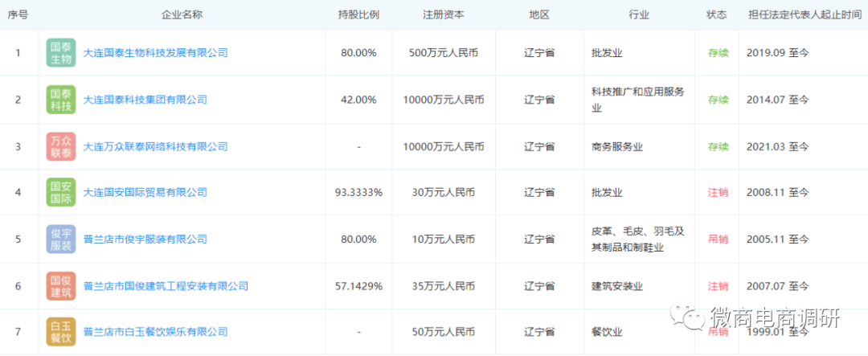The height and width of the screenshot is (356, 868).
Task: Click the 行业 column header
Action: (x=639, y=15)
